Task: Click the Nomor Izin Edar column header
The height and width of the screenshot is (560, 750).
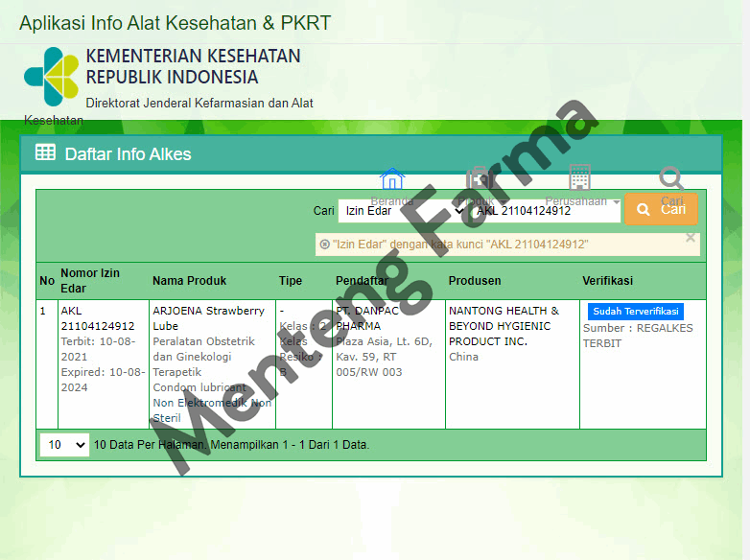Action: [x=90, y=281]
